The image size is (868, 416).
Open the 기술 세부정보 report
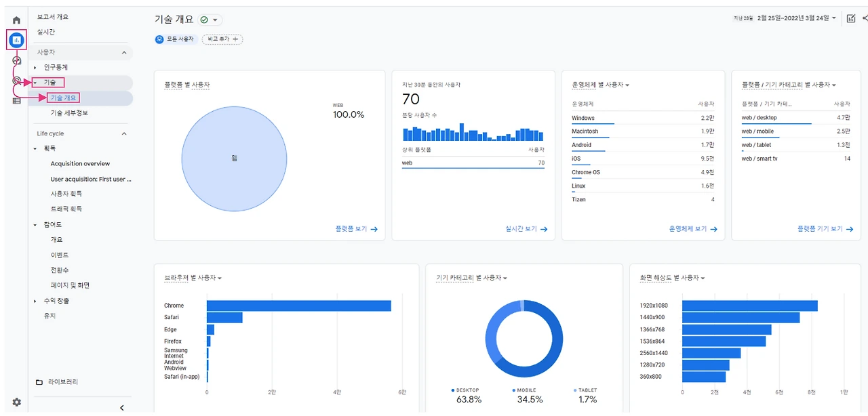(x=69, y=113)
